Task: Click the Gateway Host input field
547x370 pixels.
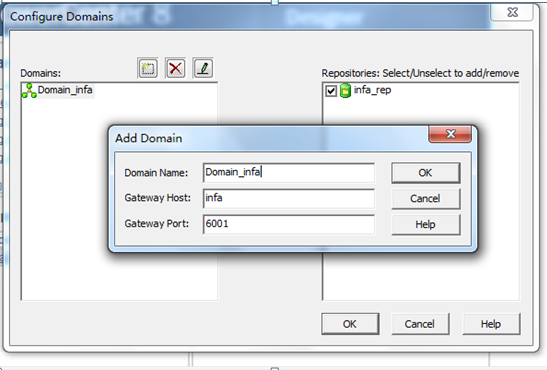Action: point(289,198)
